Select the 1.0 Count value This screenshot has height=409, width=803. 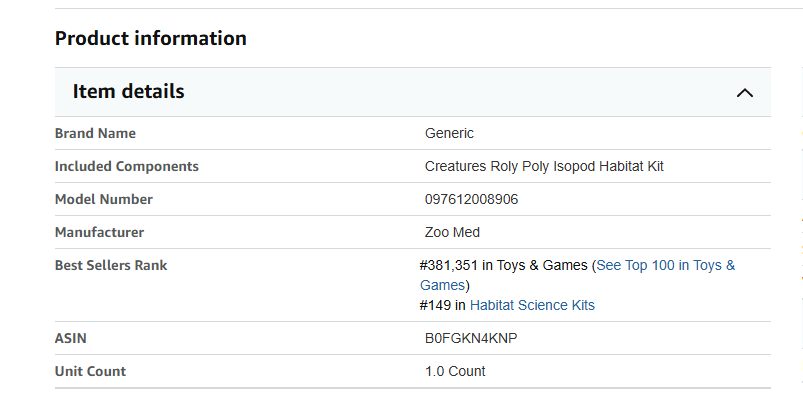pos(455,371)
